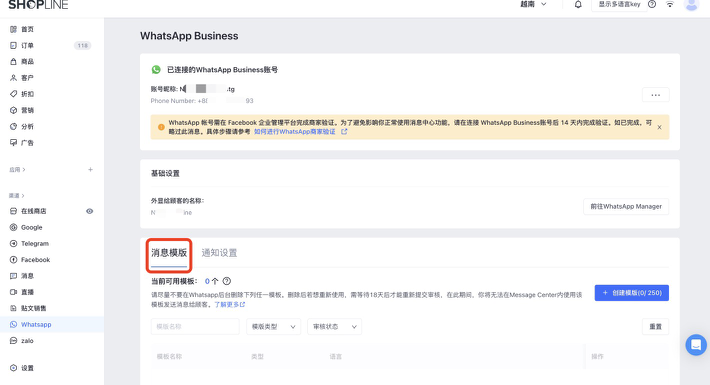Click the 基础设置 section heading
This screenshot has width=710, height=385.
tap(165, 173)
